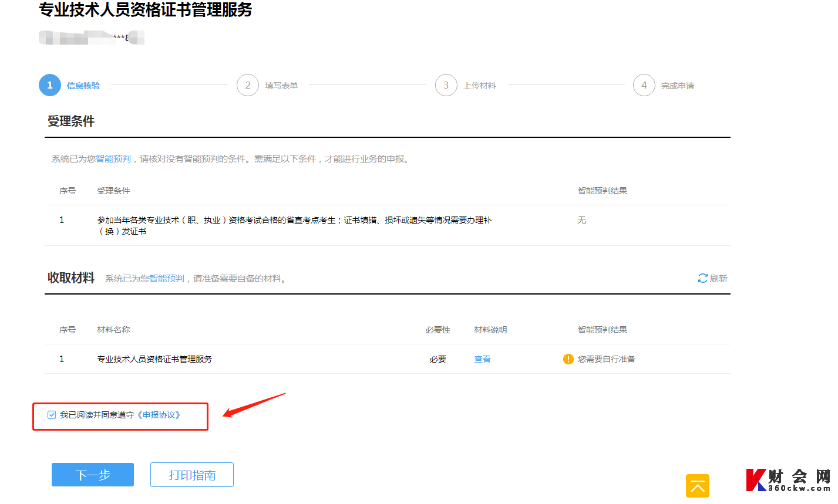Screen dimensions: 838x504
Task: Click the 填写表单 step label
Action: click(x=281, y=86)
